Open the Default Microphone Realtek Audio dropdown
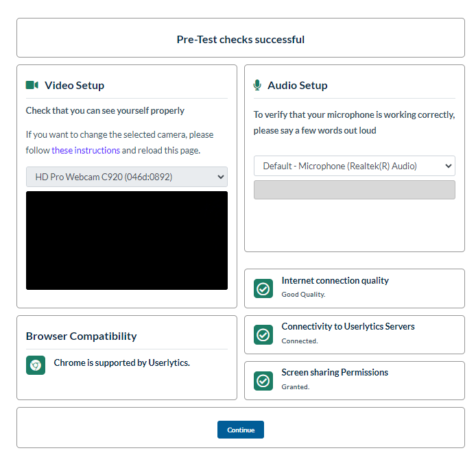The image size is (476, 468). tap(354, 166)
